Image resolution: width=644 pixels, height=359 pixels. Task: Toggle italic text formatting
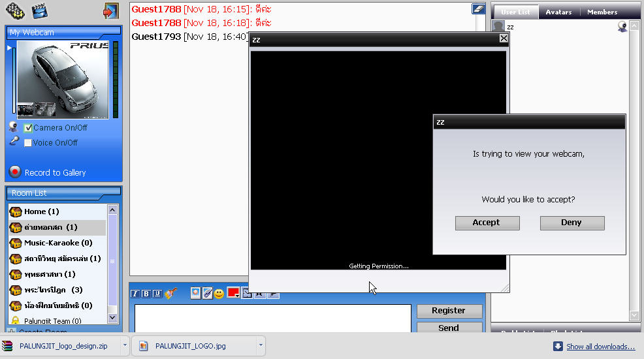click(x=135, y=294)
